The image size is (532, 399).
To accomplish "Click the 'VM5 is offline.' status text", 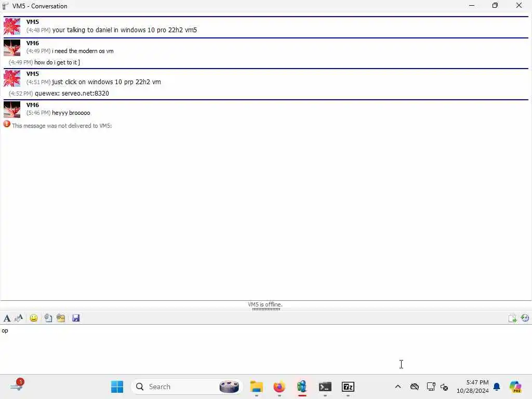I will (x=265, y=304).
